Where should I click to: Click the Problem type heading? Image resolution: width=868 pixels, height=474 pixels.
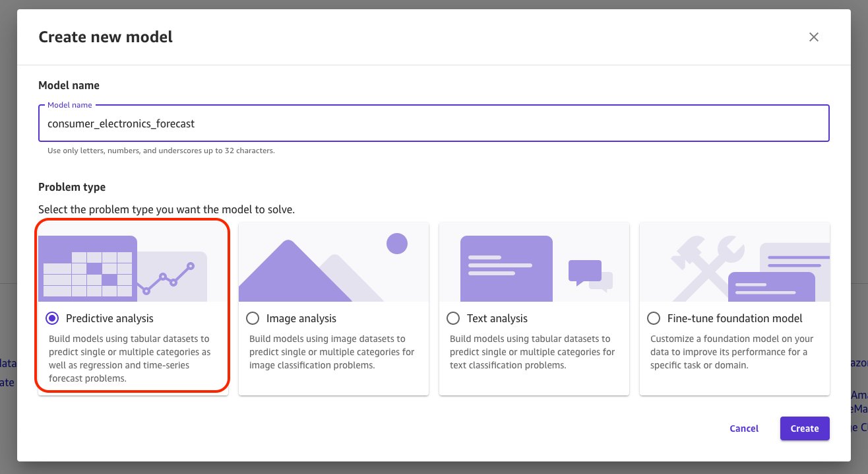pyautogui.click(x=72, y=187)
